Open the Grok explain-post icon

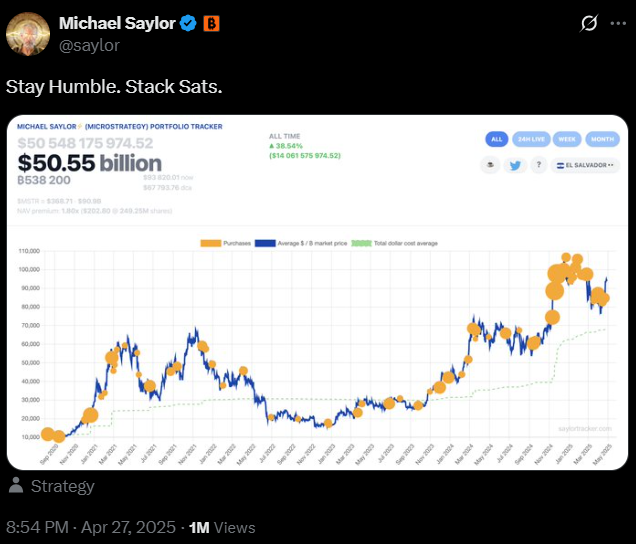(x=589, y=23)
